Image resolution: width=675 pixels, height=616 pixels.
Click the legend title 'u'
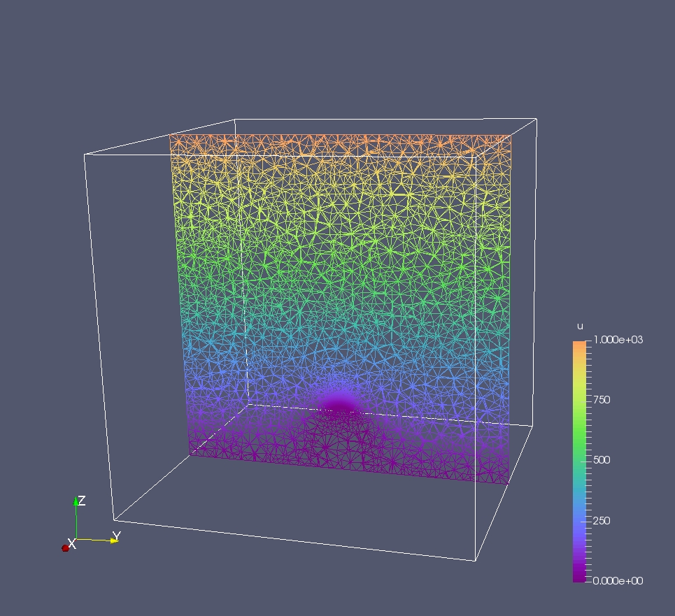(580, 327)
